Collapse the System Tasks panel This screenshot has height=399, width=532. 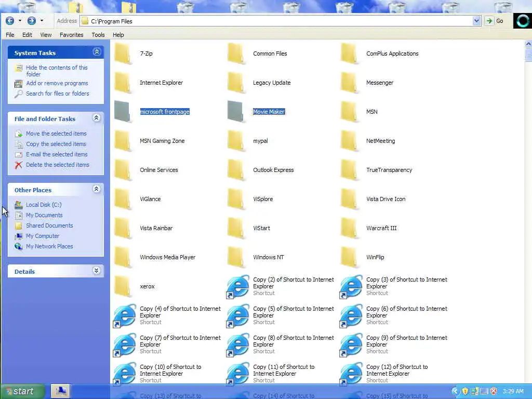pos(97,52)
